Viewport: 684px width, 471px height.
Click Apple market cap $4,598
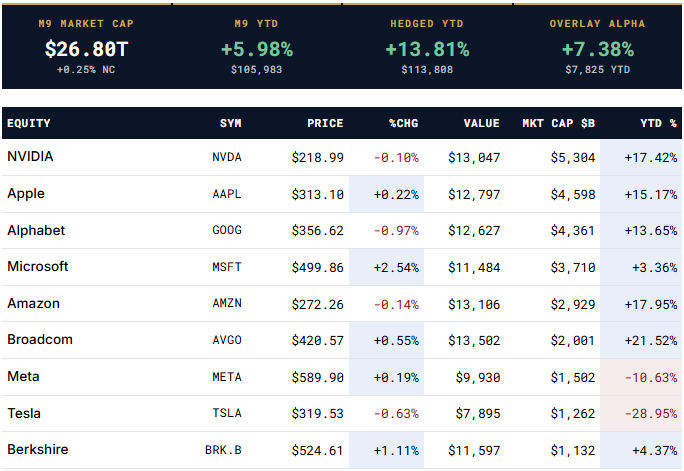click(x=573, y=195)
